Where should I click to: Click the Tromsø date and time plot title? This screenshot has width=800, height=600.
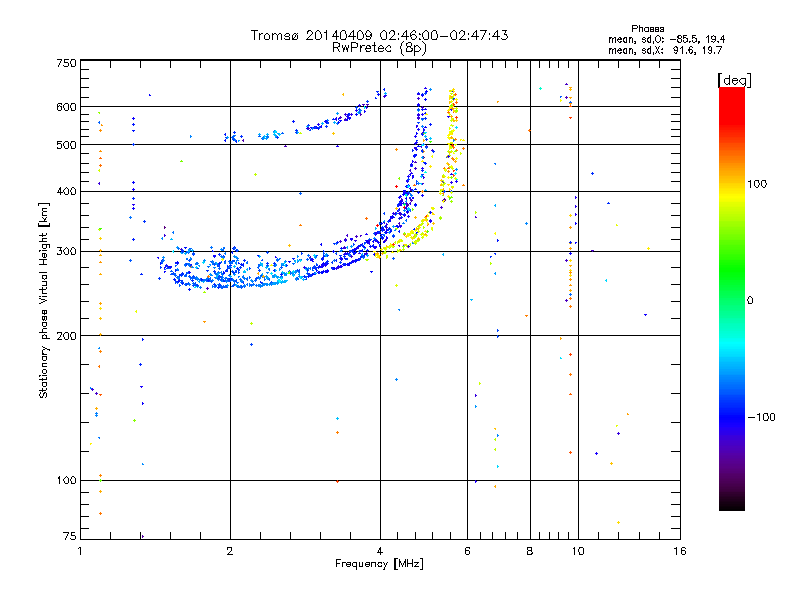(379, 35)
